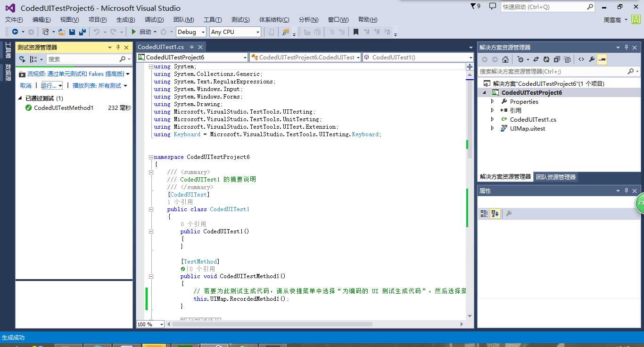Click the bookmark icon in the toolbar
The width and height of the screenshot is (644, 347).
tap(356, 32)
